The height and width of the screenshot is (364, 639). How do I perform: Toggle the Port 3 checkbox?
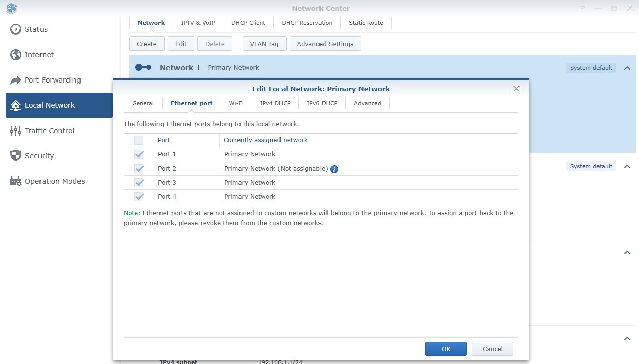(x=139, y=183)
